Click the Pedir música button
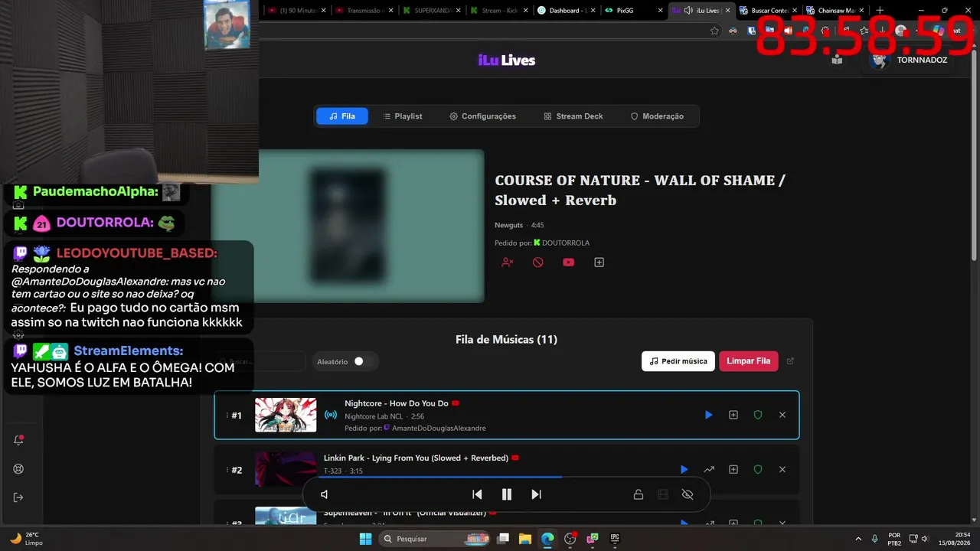Screen dimensions: 980x551 point(678,361)
